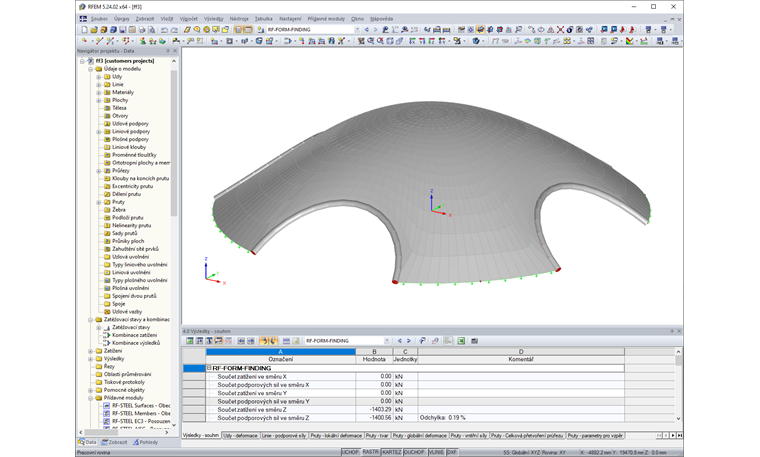Screen dimensions: 760x457
Task: Click the Redo arrow icon
Action: 174,30
